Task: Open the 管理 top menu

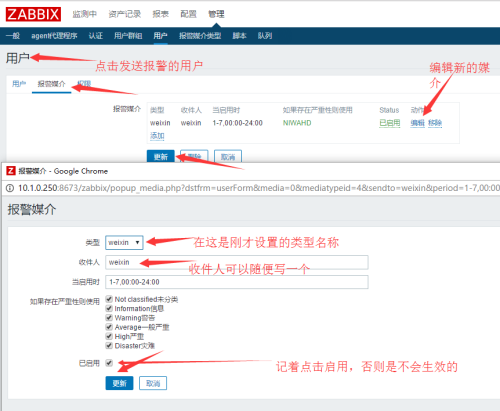Action: (x=216, y=14)
